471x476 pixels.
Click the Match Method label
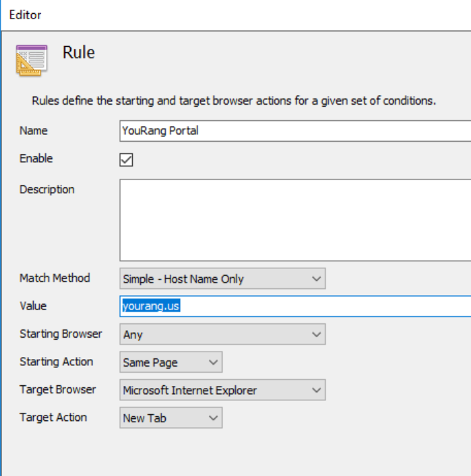pyautogui.click(x=54, y=279)
